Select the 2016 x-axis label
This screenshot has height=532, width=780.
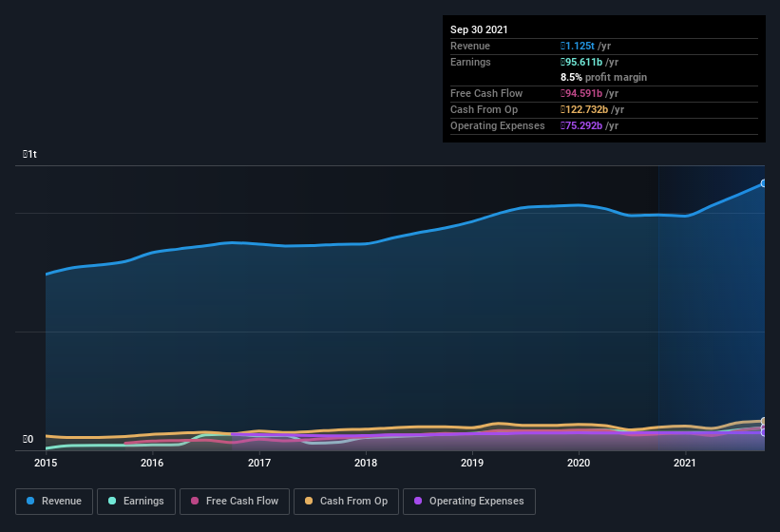pyautogui.click(x=152, y=463)
